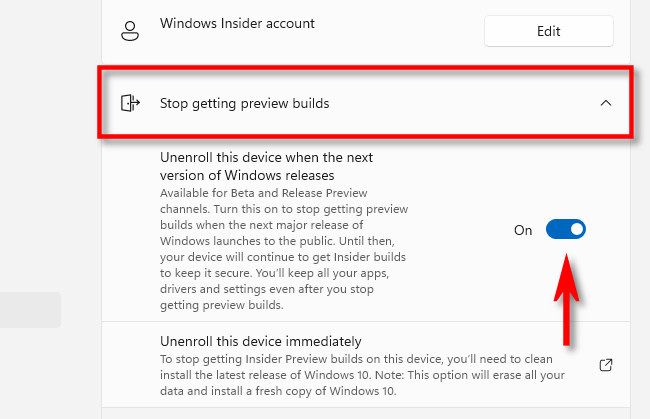650x419 pixels.
Task: Click "Unenroll this device immediately" heading
Action: (x=260, y=341)
